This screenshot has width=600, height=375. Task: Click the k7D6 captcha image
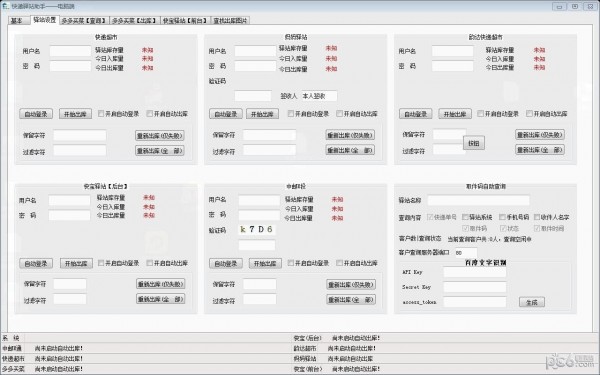pyautogui.click(x=257, y=229)
